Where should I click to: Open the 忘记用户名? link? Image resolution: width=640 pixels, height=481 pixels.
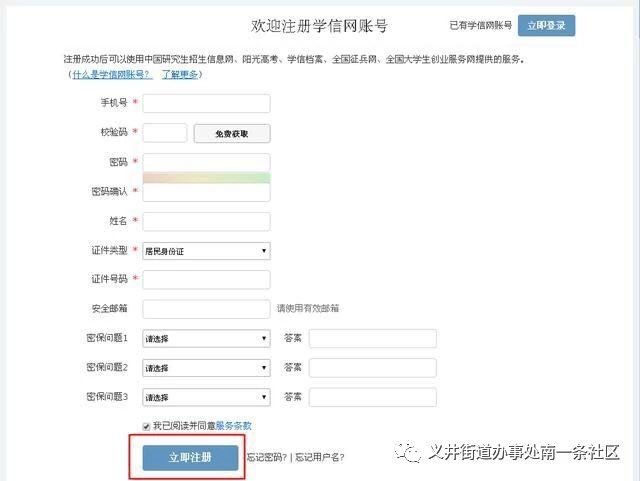(x=320, y=457)
